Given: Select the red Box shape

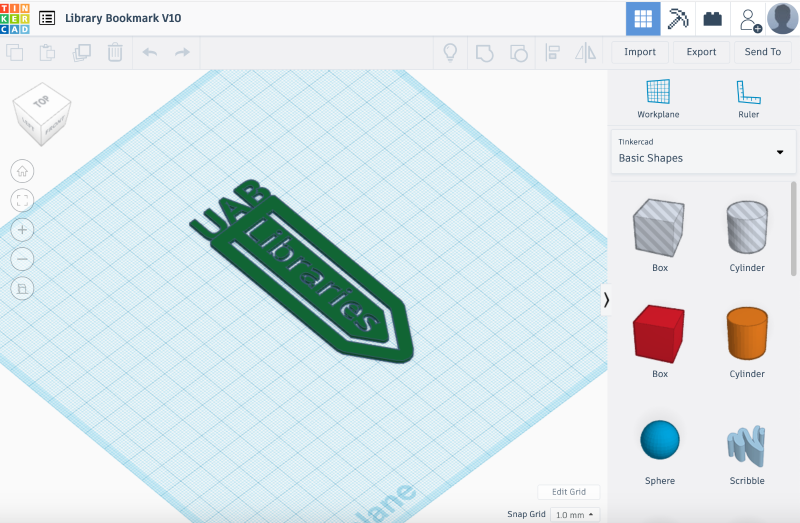Looking at the screenshot, I should 659,335.
